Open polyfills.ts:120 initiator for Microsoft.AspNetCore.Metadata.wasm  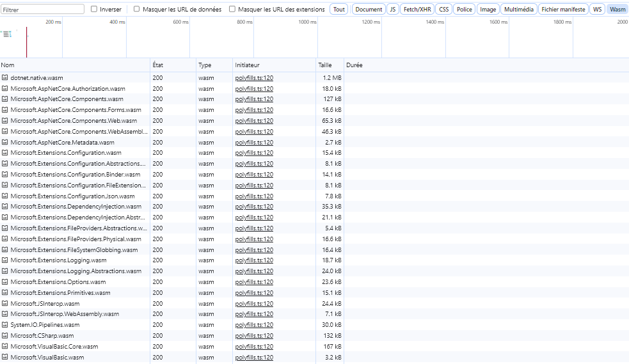pos(254,142)
